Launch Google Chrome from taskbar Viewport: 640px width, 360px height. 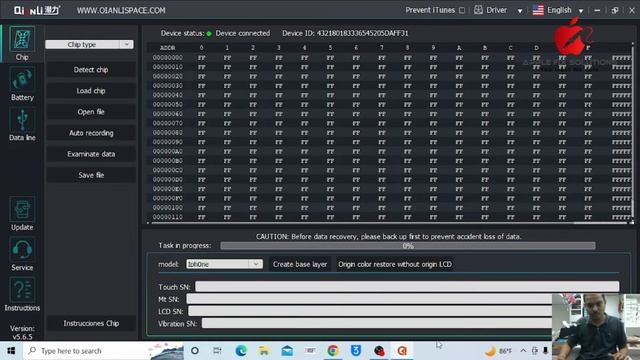(x=333, y=351)
